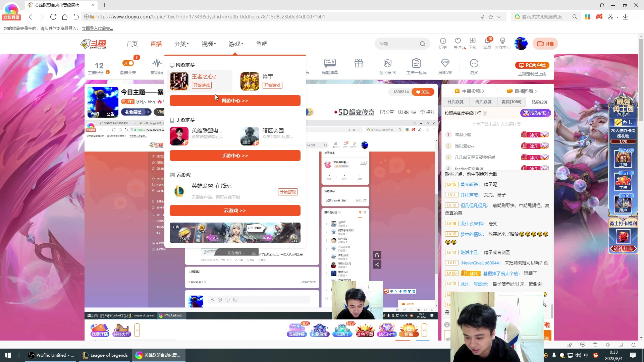Open the 我要开播 bottom icon

(x=100, y=330)
